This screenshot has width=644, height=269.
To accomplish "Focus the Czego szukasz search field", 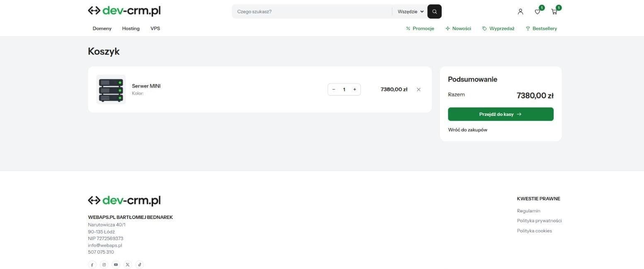I will pyautogui.click(x=312, y=12).
